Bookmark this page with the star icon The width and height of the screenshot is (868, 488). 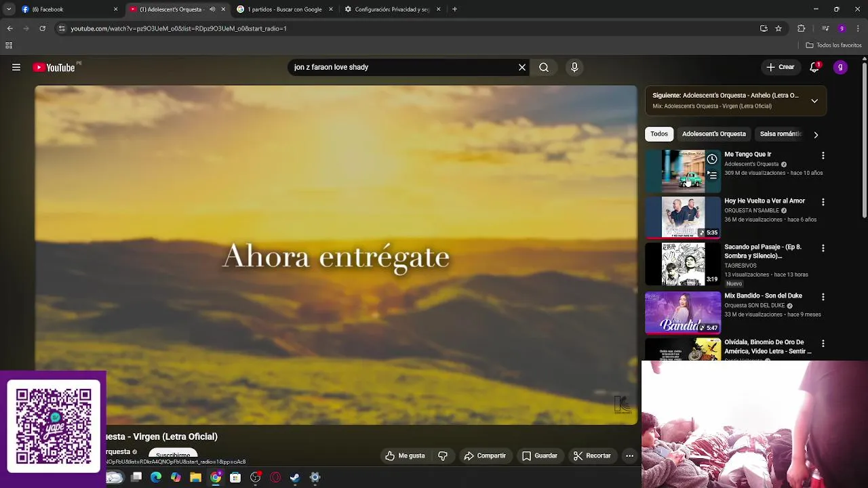pos(778,28)
